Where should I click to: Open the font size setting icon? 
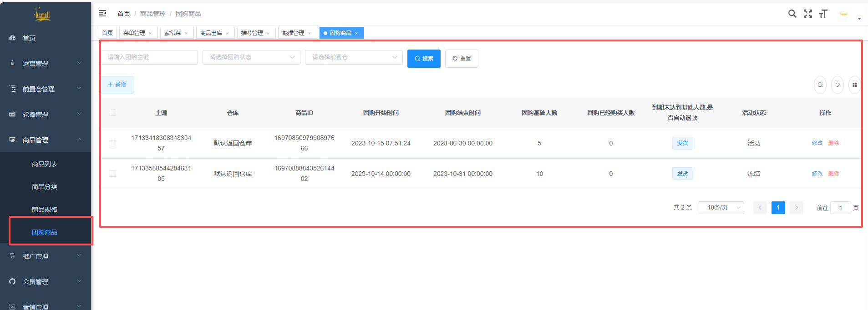(x=823, y=14)
